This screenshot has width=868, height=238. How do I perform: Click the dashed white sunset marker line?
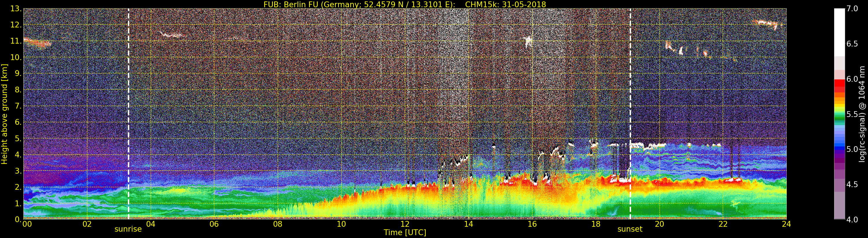[x=630, y=114]
